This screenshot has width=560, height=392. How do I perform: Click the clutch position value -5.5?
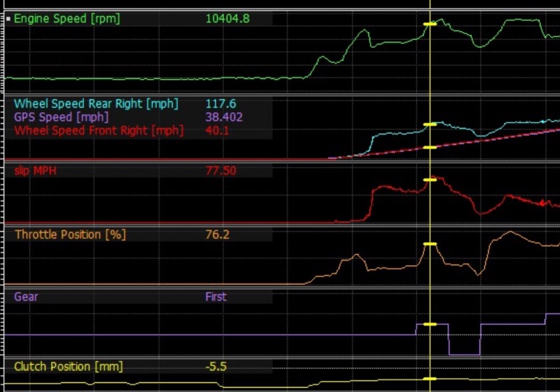tap(216, 367)
